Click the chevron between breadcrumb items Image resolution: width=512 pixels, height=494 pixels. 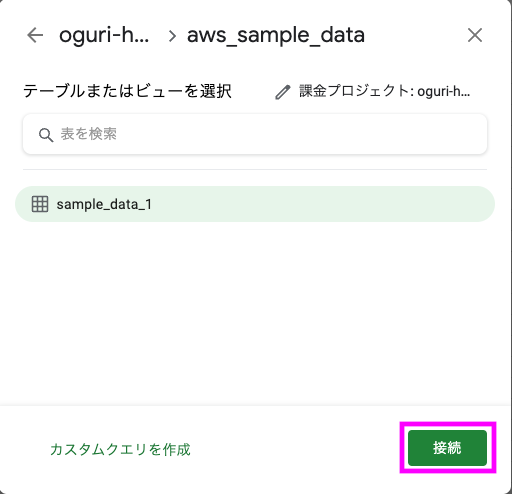tap(172, 36)
